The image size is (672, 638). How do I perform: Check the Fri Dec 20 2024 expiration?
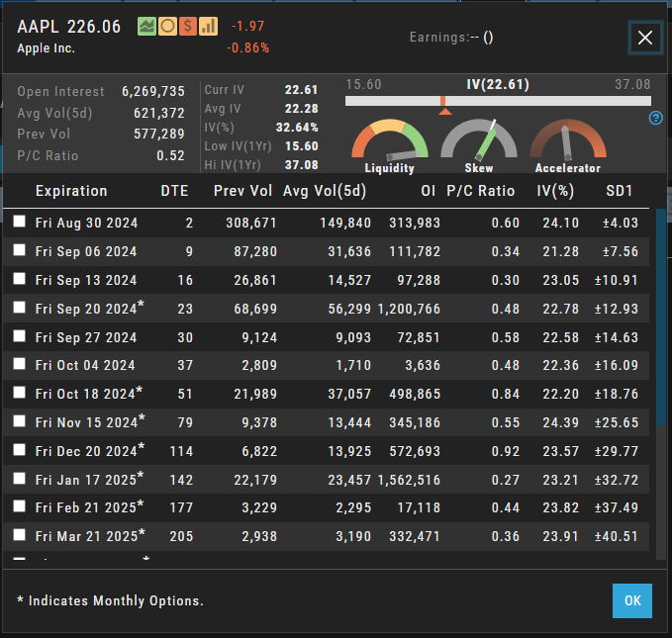pos(19,450)
